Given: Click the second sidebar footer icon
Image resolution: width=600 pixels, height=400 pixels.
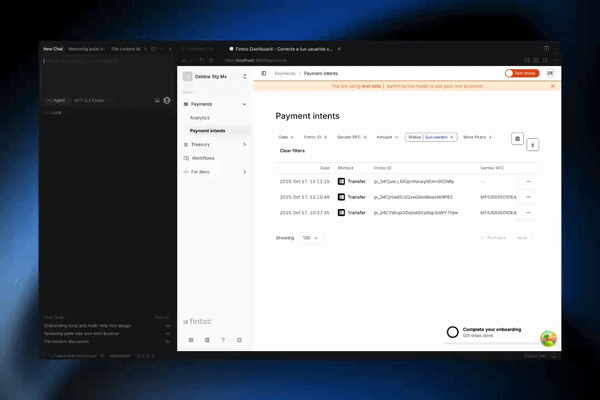Looking at the screenshot, I should click(x=207, y=340).
